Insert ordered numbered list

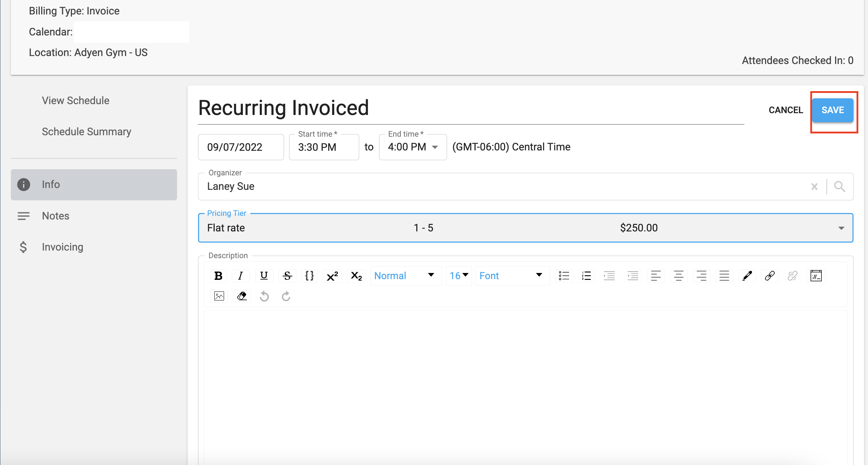click(586, 276)
